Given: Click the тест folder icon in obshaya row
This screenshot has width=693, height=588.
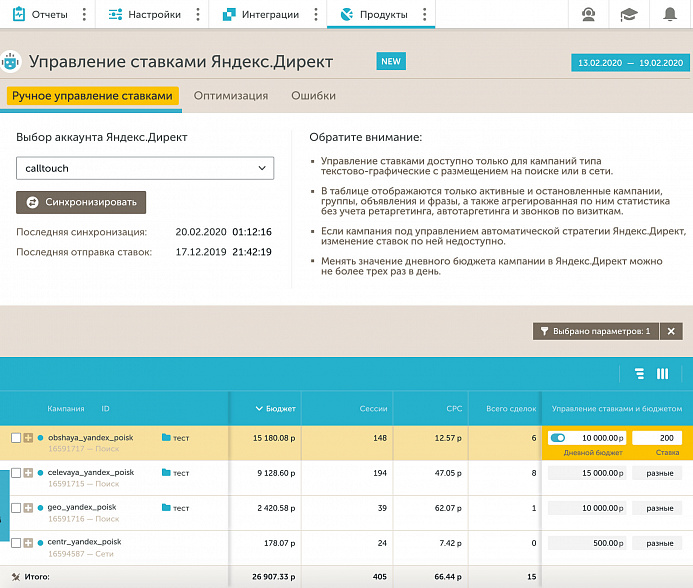Looking at the screenshot, I should [166, 437].
